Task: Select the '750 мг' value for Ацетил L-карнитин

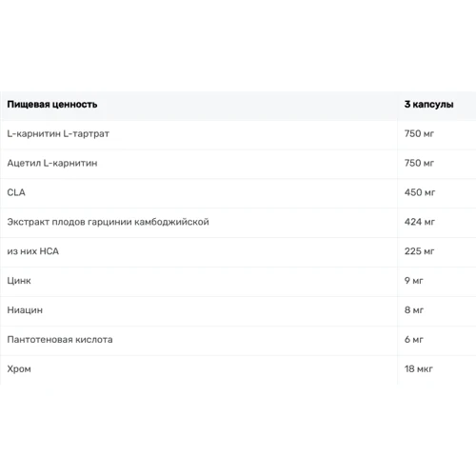Action: [x=419, y=163]
